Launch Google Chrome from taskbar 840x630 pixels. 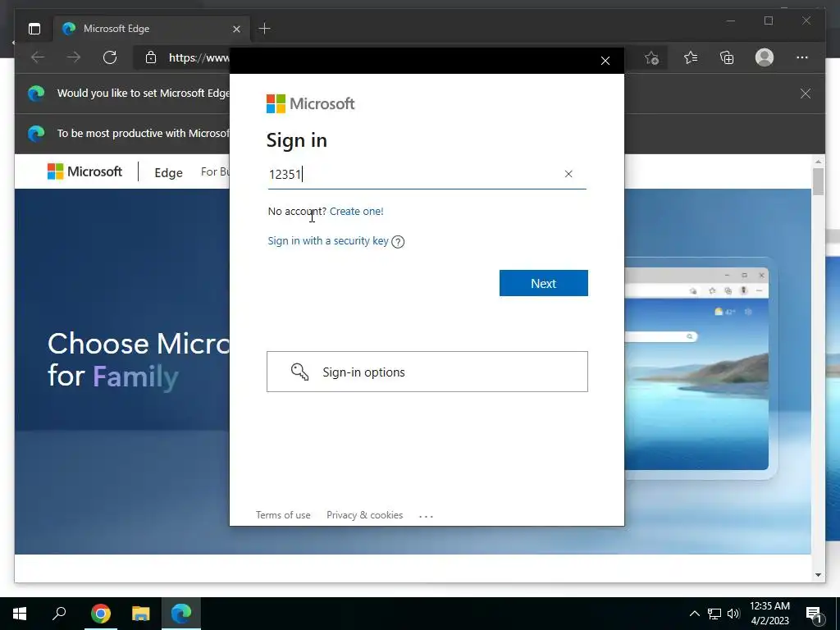[x=100, y=614]
